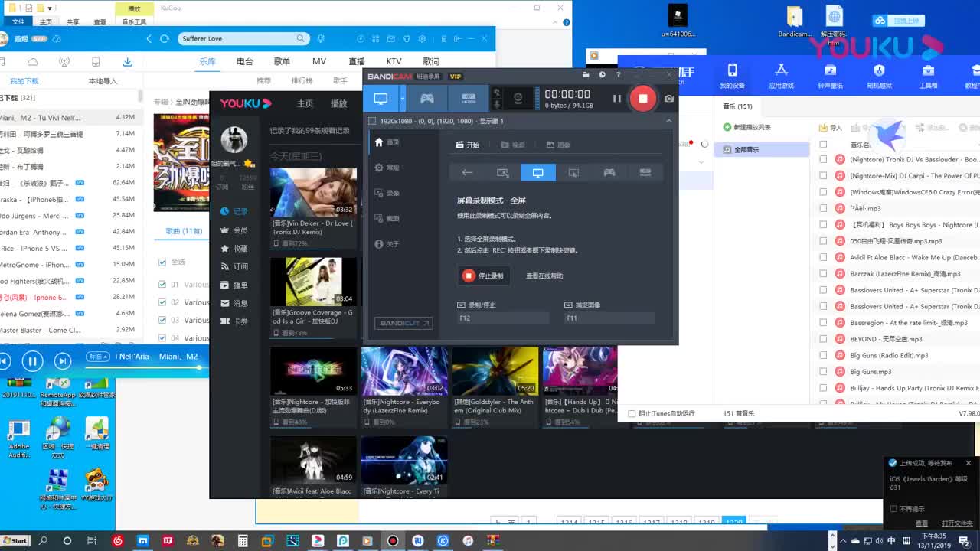The image size is (980, 551).
Task: Click 导入 import button in music manager
Action: coord(830,128)
